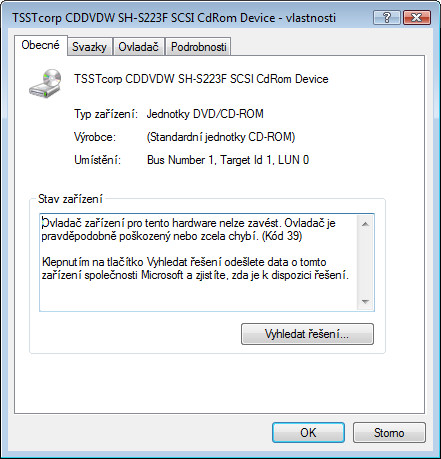Viewport: 441px width, 459px height.
Task: Cancel with the Storno button
Action: point(389,433)
